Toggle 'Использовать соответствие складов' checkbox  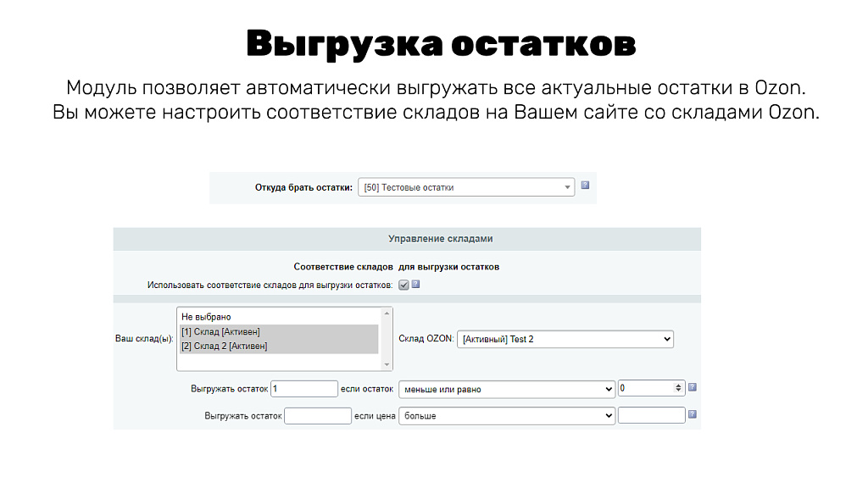pyautogui.click(x=402, y=285)
